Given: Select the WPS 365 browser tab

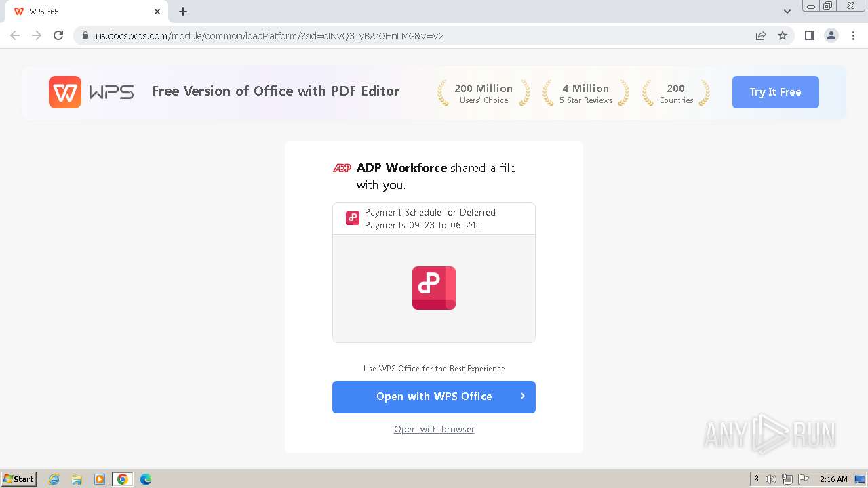Looking at the screenshot, I should pyautogui.click(x=86, y=12).
